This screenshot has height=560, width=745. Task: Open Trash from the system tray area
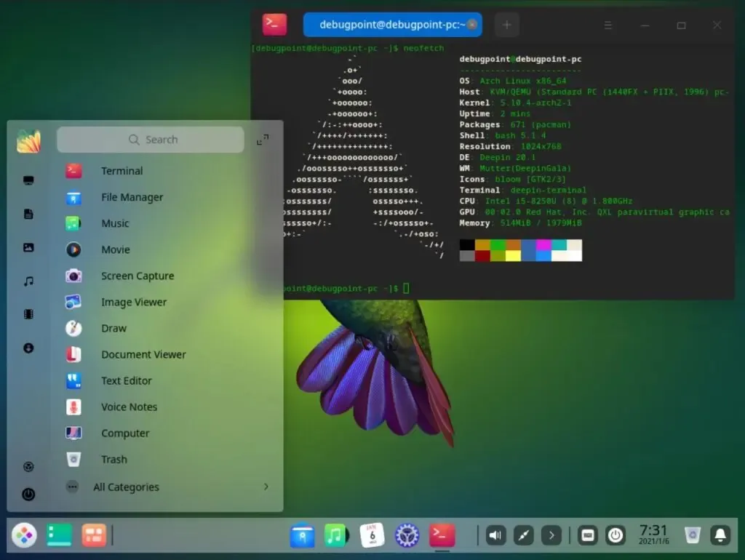click(x=692, y=535)
